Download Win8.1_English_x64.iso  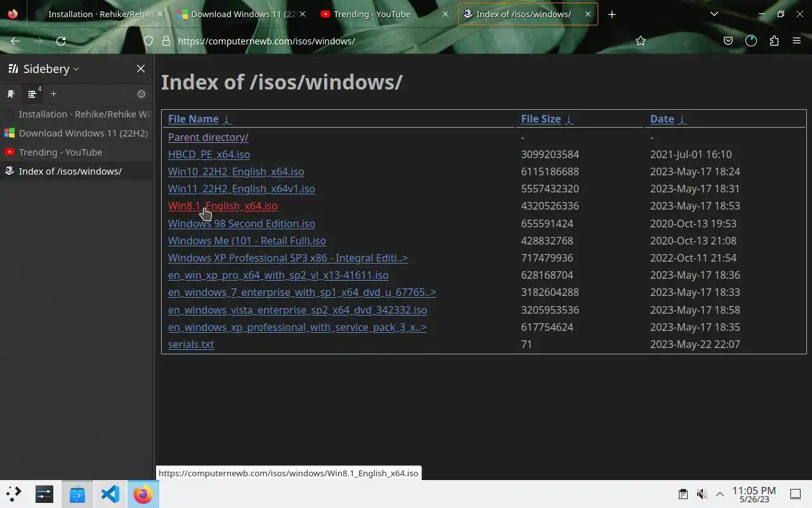(x=223, y=206)
